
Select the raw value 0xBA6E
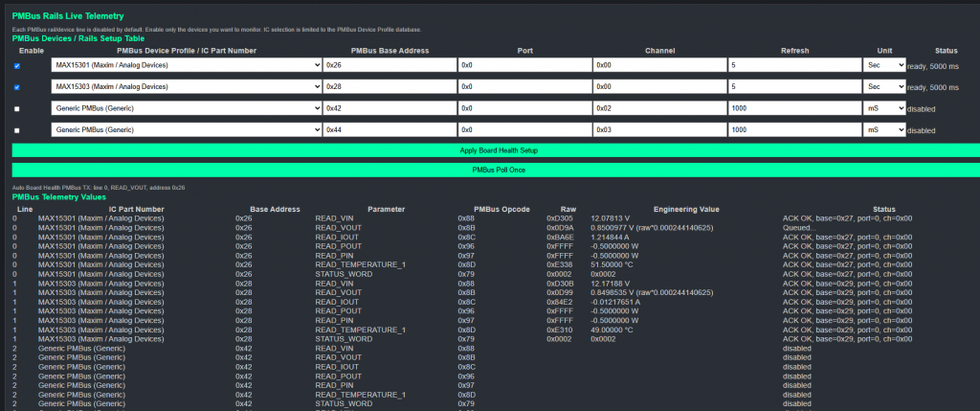(560, 237)
